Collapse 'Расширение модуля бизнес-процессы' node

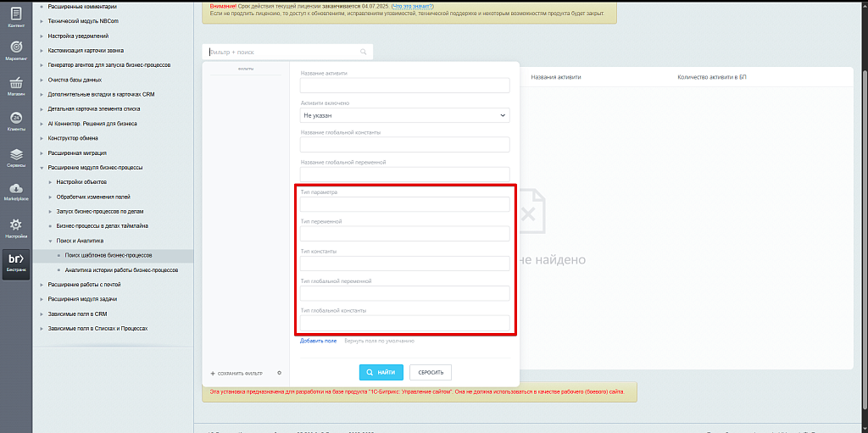coord(42,168)
